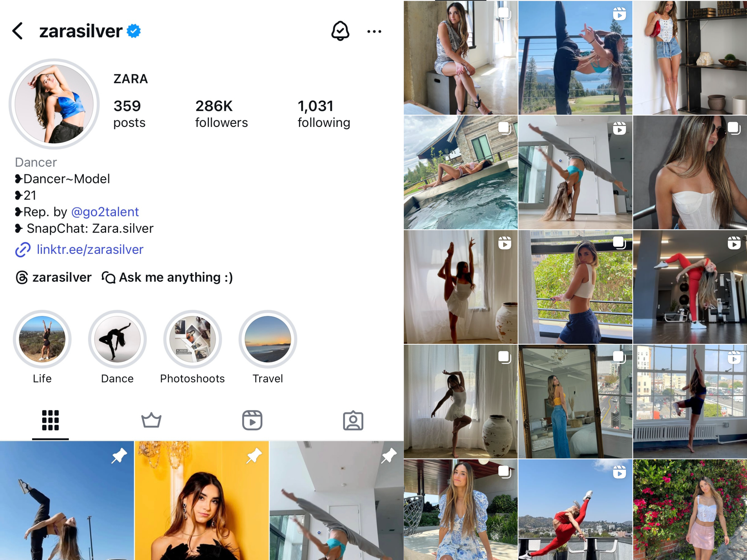Open the three-dot more options menu
The width and height of the screenshot is (747, 560).
[x=374, y=31]
